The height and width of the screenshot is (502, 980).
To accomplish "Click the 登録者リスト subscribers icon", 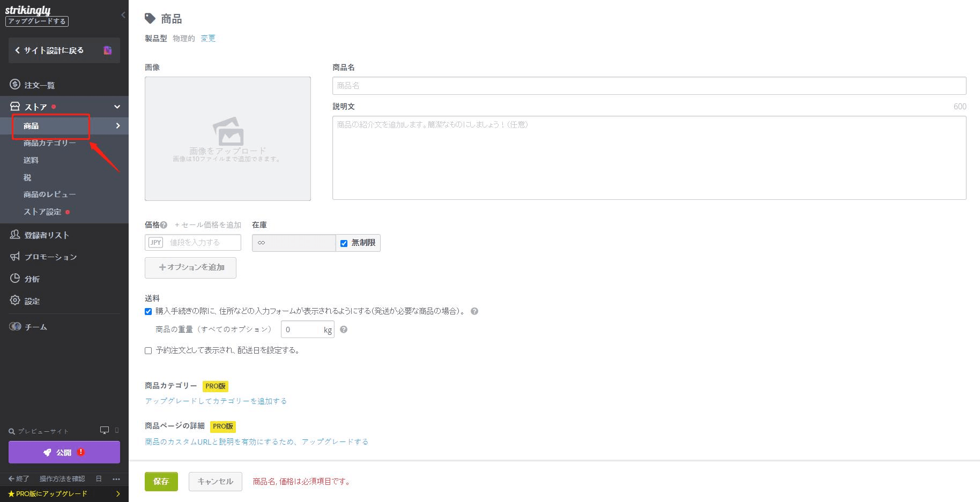I will click(15, 235).
